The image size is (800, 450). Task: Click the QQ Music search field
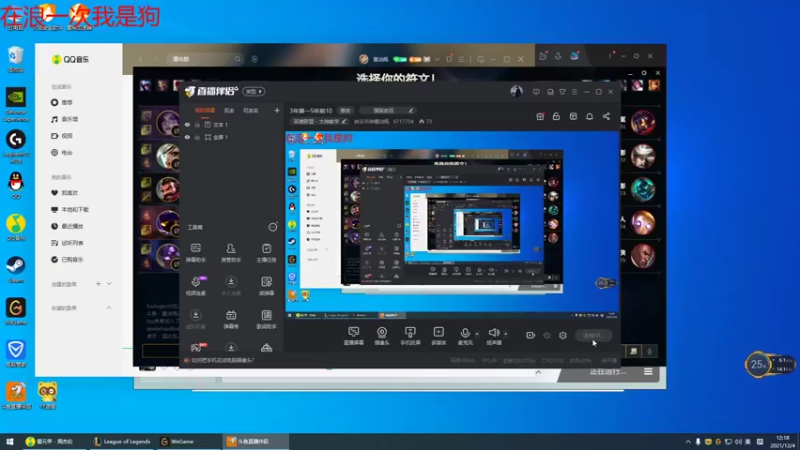(205, 59)
